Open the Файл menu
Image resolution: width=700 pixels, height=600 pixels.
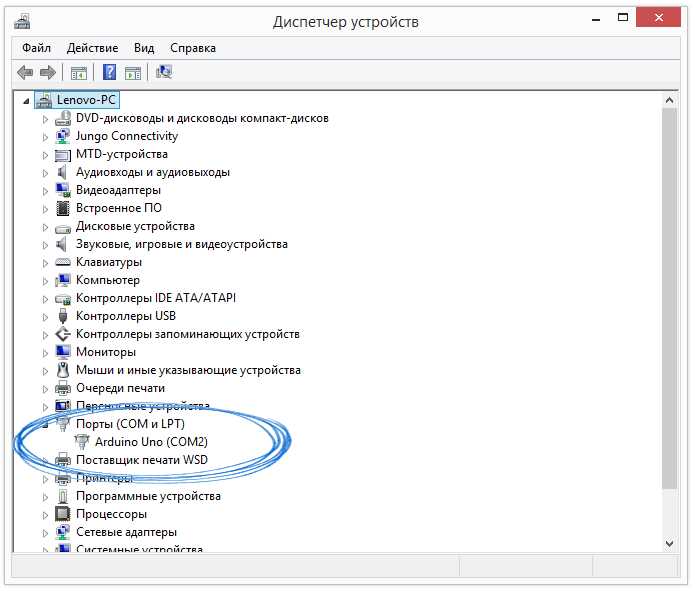coord(37,48)
